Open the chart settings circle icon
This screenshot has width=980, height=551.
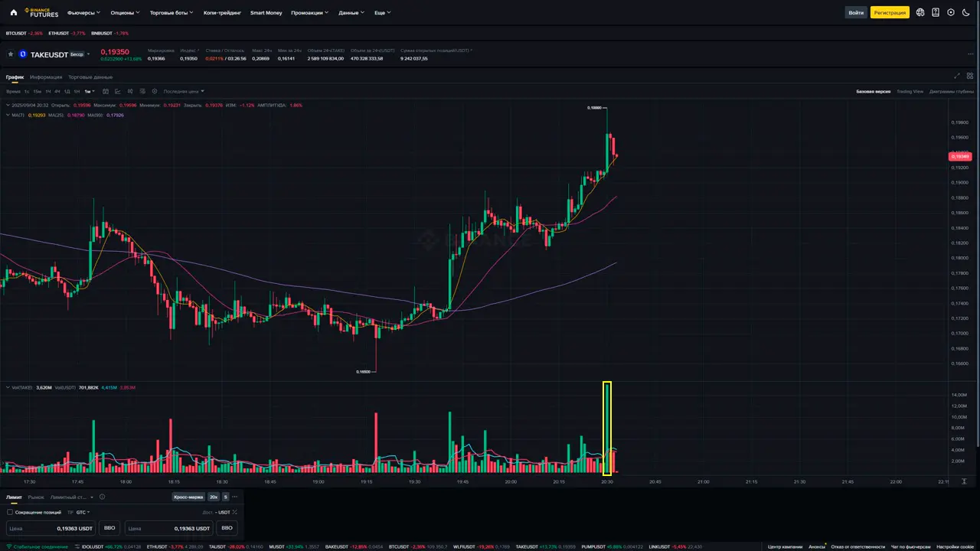point(155,91)
